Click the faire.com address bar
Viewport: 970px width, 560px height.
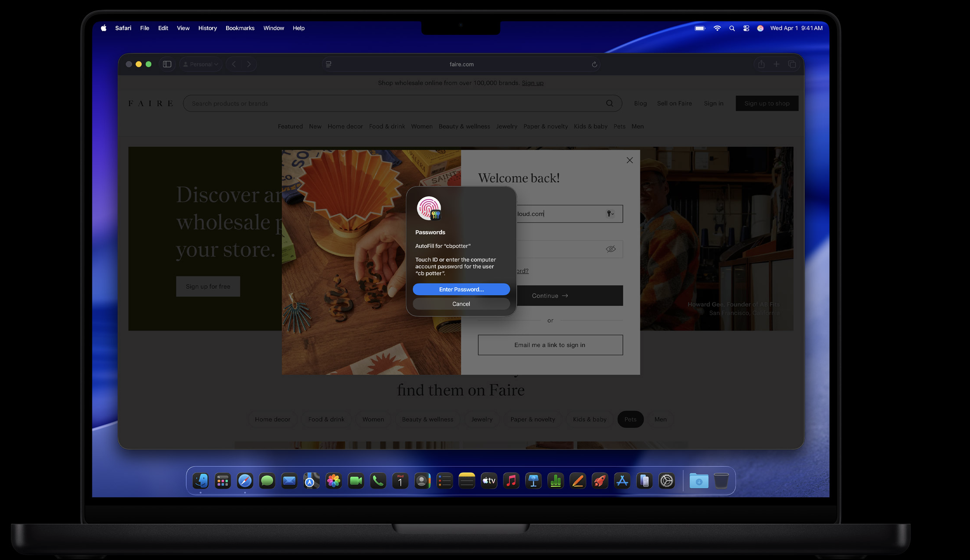(x=461, y=64)
